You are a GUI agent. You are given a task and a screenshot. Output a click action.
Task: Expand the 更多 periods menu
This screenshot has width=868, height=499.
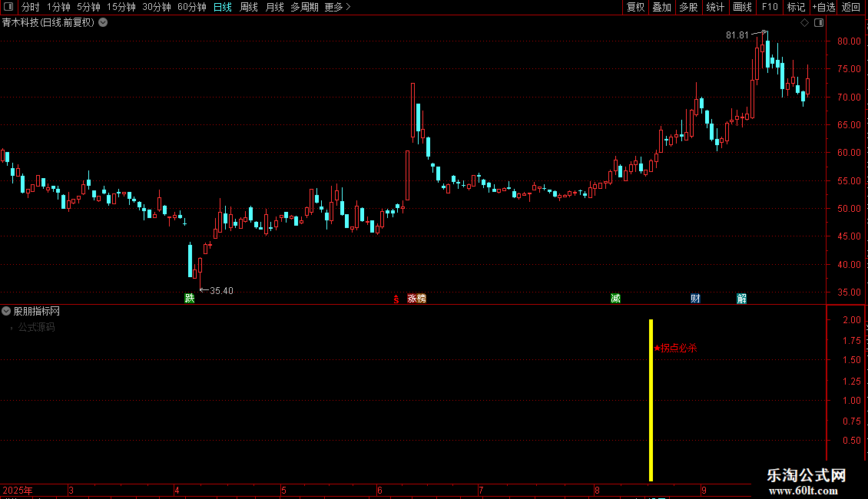pyautogui.click(x=337, y=7)
